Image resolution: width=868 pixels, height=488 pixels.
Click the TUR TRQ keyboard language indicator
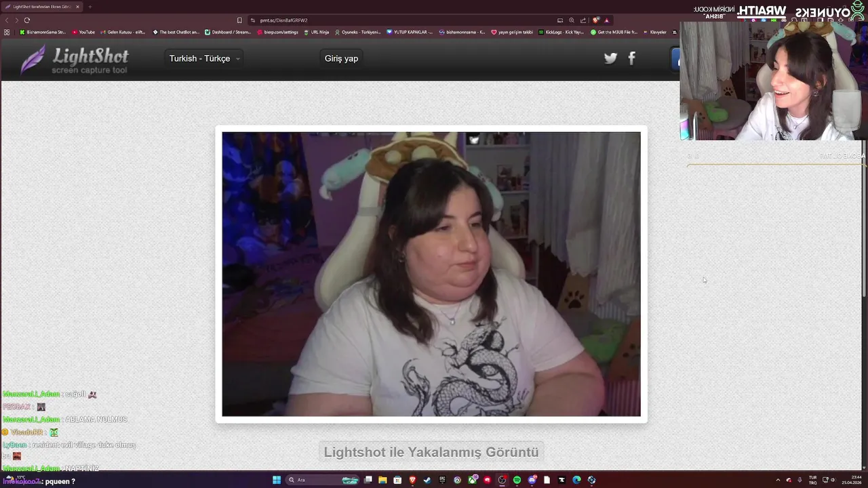[x=813, y=480]
